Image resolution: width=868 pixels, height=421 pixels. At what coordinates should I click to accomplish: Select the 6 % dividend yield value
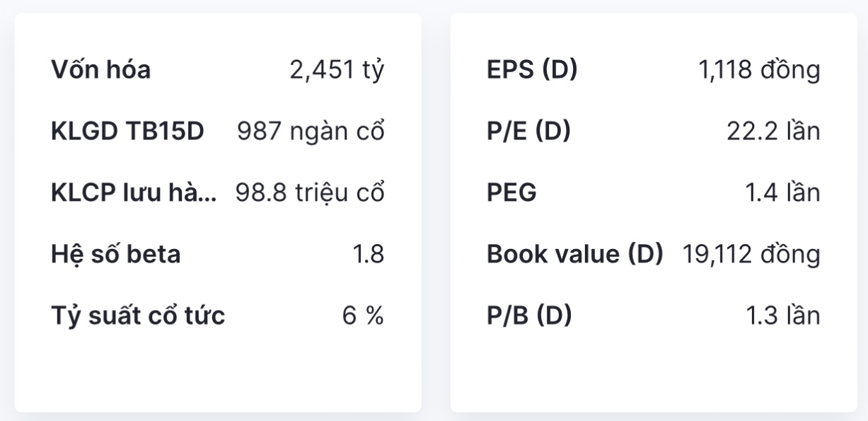(363, 316)
